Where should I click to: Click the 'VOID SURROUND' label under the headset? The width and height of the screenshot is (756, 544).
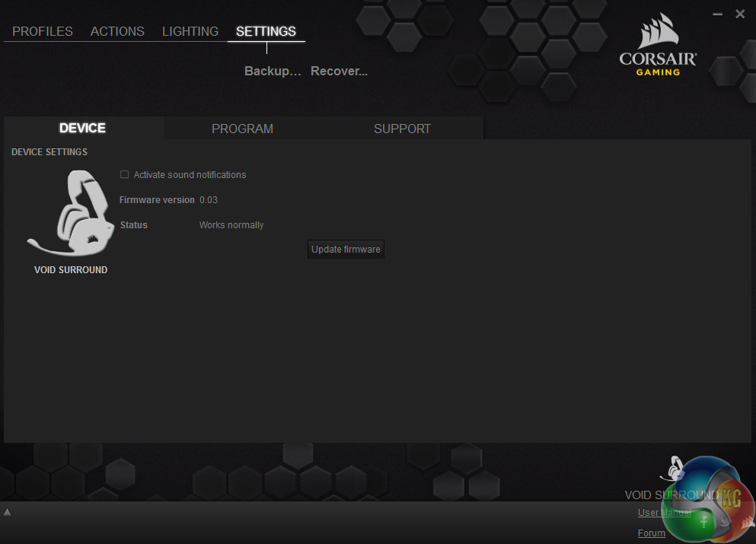[x=71, y=270]
